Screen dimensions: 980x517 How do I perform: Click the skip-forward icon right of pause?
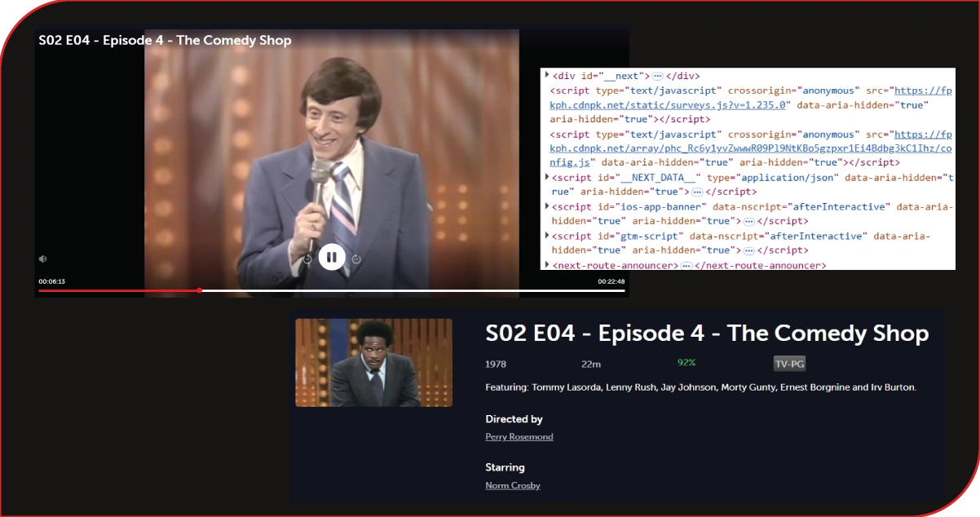pyautogui.click(x=356, y=259)
